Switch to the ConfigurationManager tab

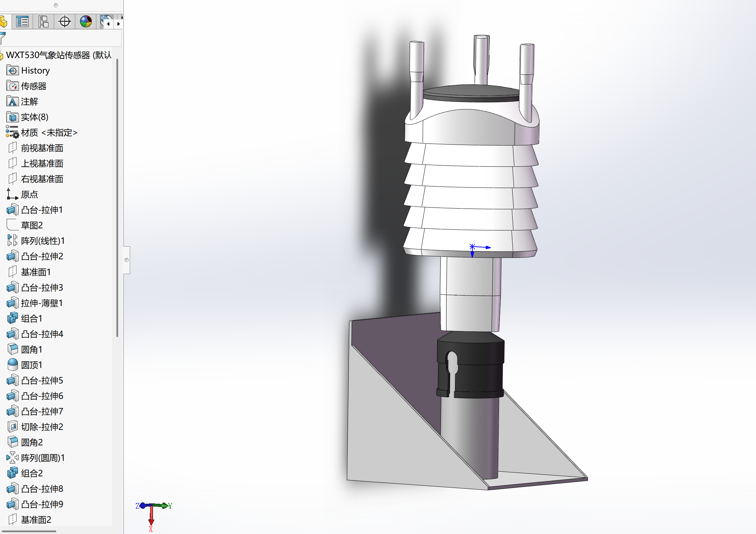(x=44, y=22)
